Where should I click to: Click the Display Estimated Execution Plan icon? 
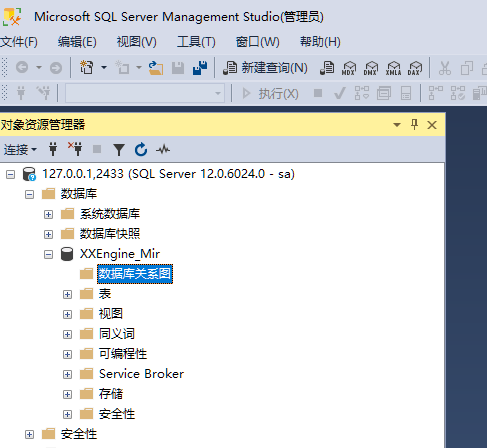tap(362, 93)
